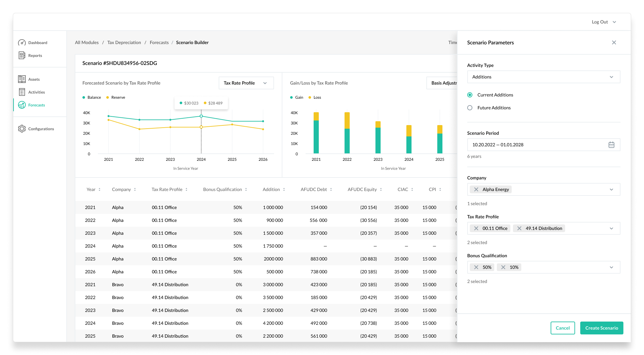Select the Current Additions radio button
This screenshot has width=644, height=355.
tap(470, 95)
